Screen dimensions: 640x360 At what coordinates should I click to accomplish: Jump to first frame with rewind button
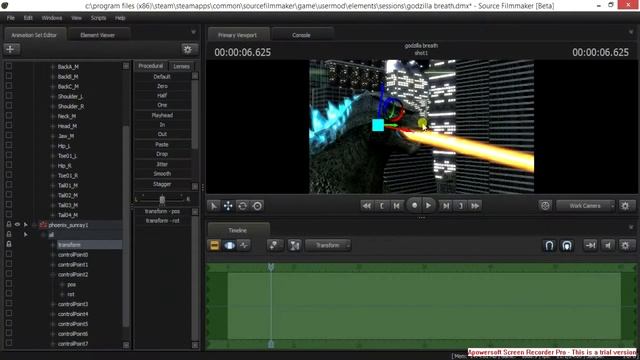pos(367,206)
